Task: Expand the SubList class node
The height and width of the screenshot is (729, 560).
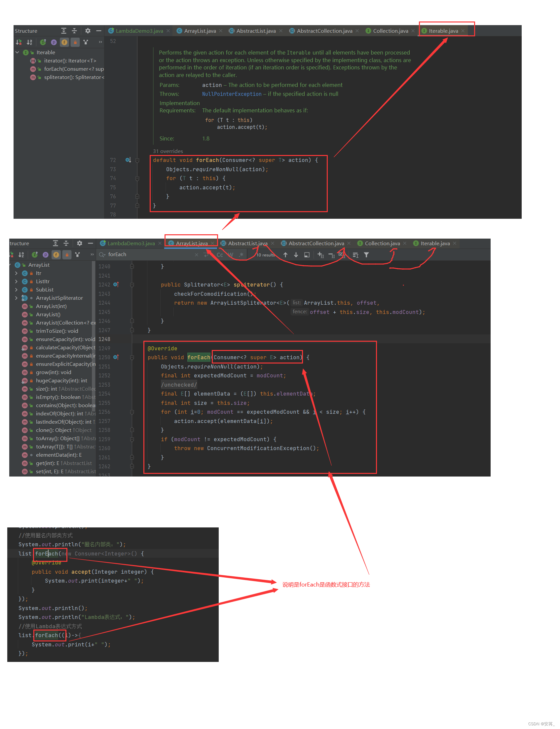Action: tap(16, 290)
